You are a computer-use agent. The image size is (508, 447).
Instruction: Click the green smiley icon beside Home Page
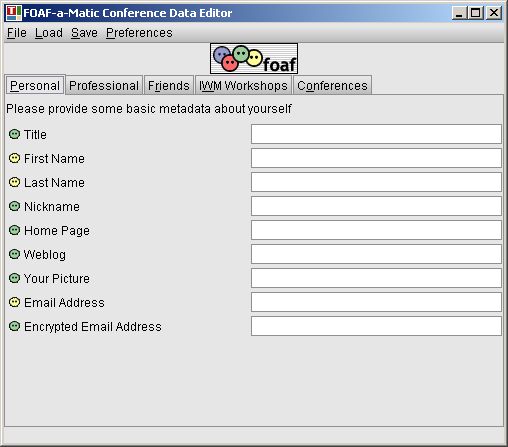[14, 230]
